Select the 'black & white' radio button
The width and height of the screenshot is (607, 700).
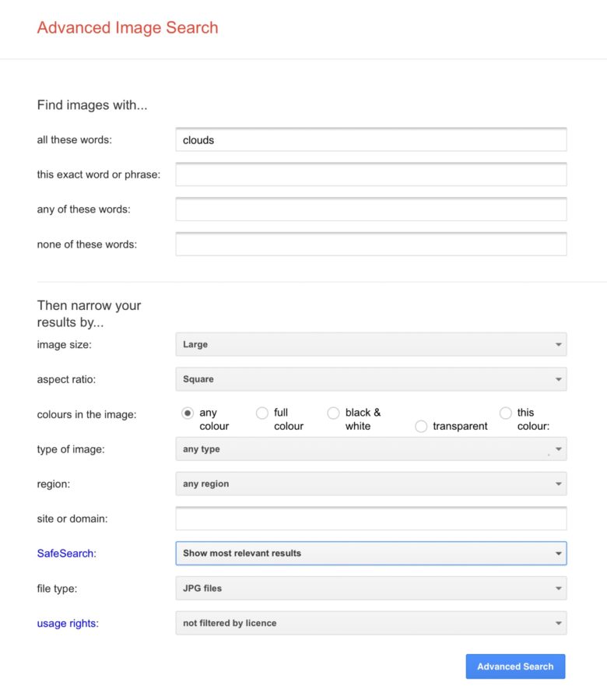click(333, 413)
